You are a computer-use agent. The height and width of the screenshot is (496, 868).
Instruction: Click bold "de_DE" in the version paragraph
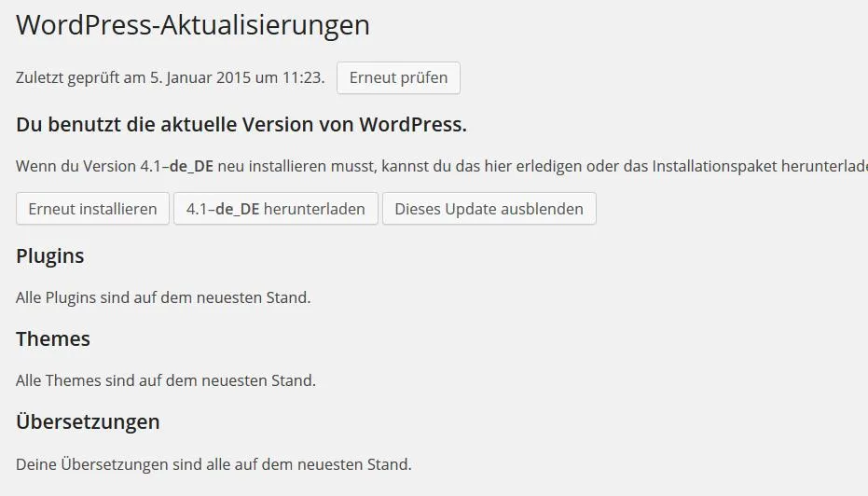[x=191, y=167]
